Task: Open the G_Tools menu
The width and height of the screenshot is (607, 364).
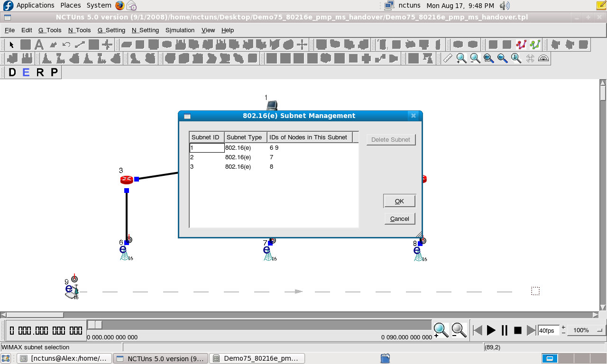Action: pos(50,30)
